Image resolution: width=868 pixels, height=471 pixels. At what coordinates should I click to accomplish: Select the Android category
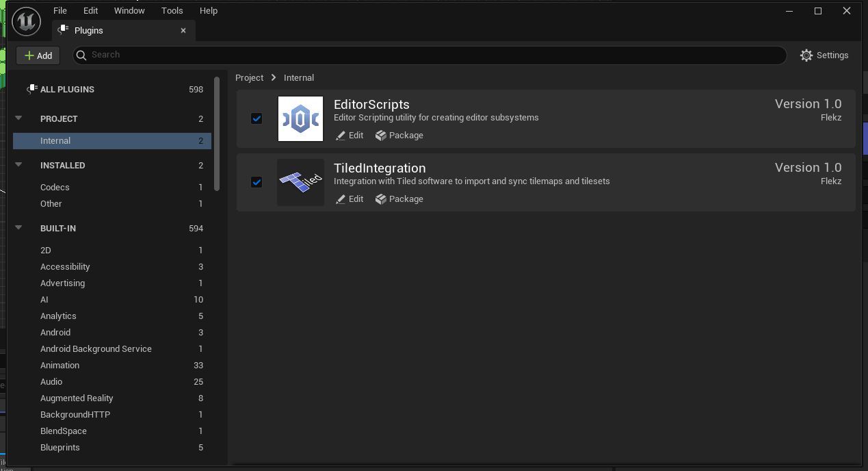[112, 332]
